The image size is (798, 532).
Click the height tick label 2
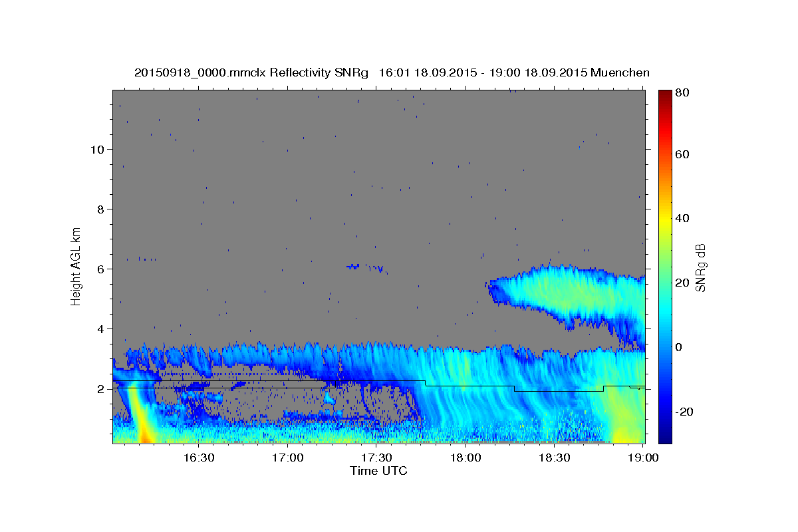pyautogui.click(x=101, y=389)
